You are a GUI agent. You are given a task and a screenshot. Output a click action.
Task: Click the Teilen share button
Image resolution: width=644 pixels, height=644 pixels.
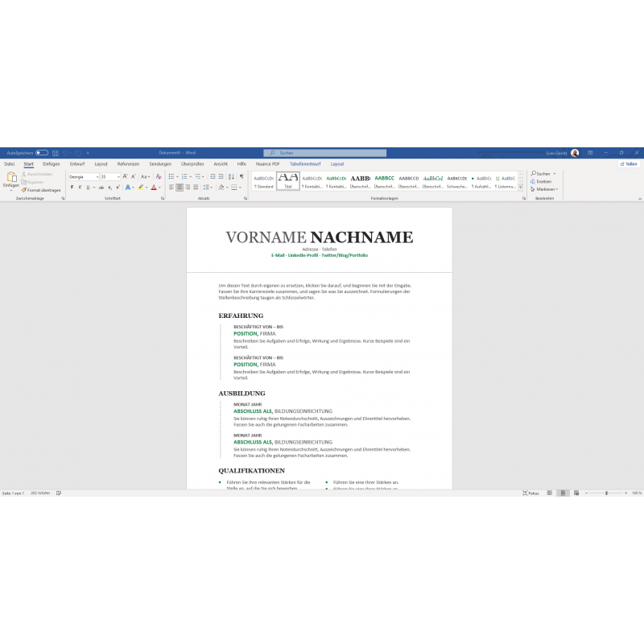coord(629,163)
